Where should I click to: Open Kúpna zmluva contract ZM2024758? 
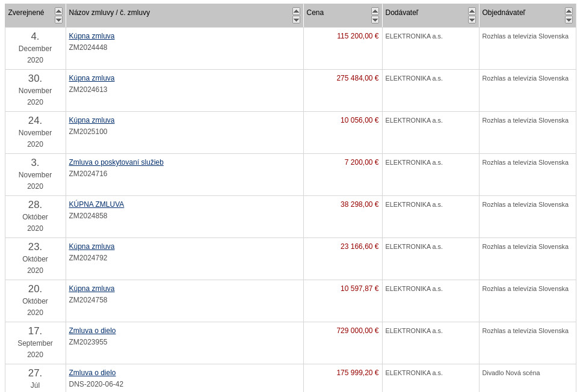coord(91,289)
